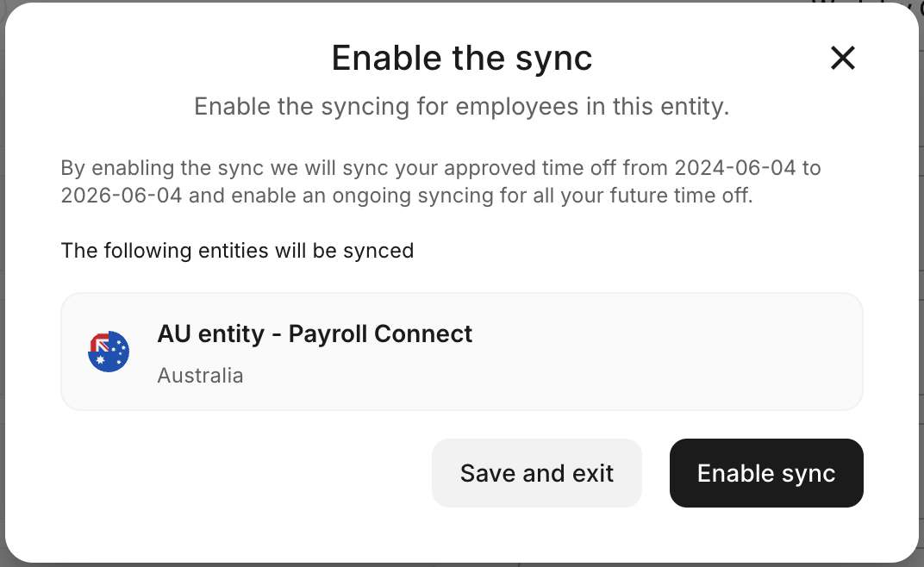Screen dimensions: 924x567
Task: Select the AU entity - Payroll Connect card
Action: click(x=461, y=352)
